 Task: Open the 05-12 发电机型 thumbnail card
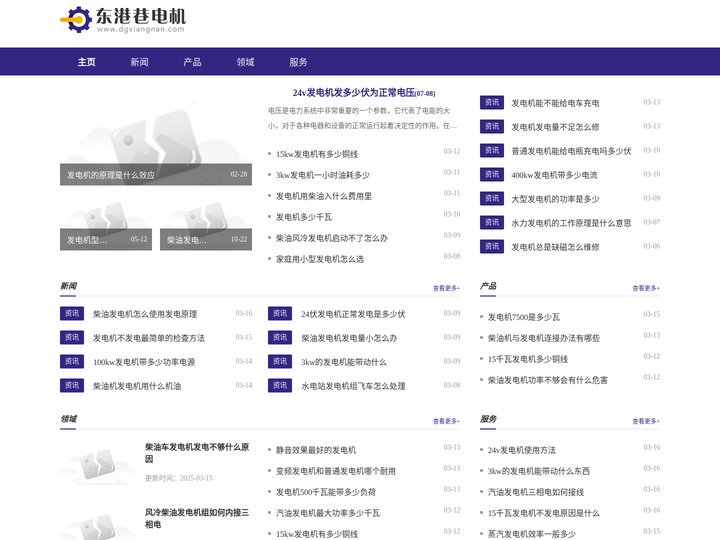[x=106, y=225]
